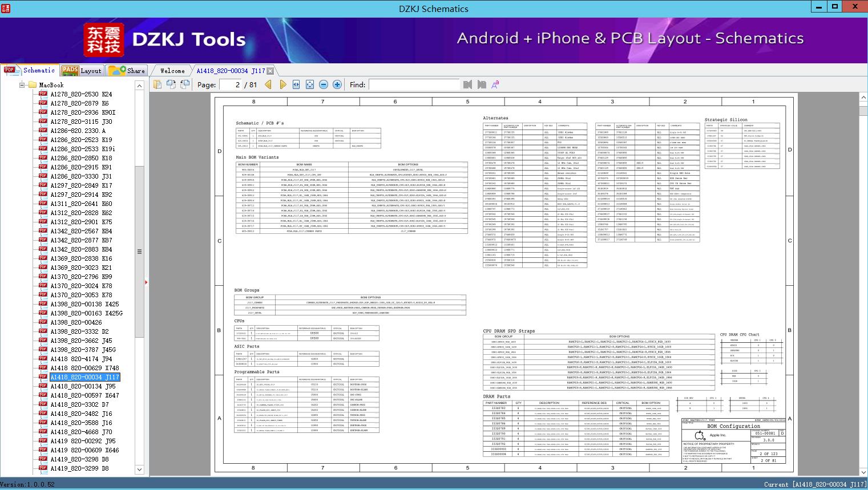Tree panel scroll down arrow
868x490 pixels.
point(139,469)
